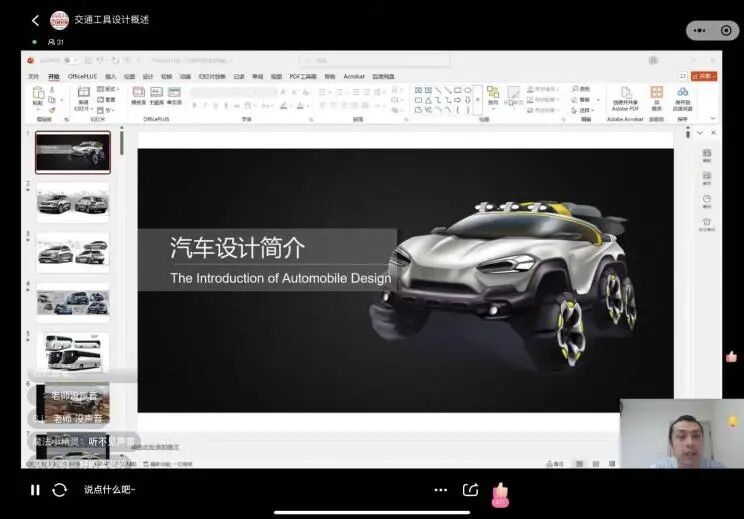Refresh the live stream
This screenshot has height=519, width=744.
tap(59, 490)
